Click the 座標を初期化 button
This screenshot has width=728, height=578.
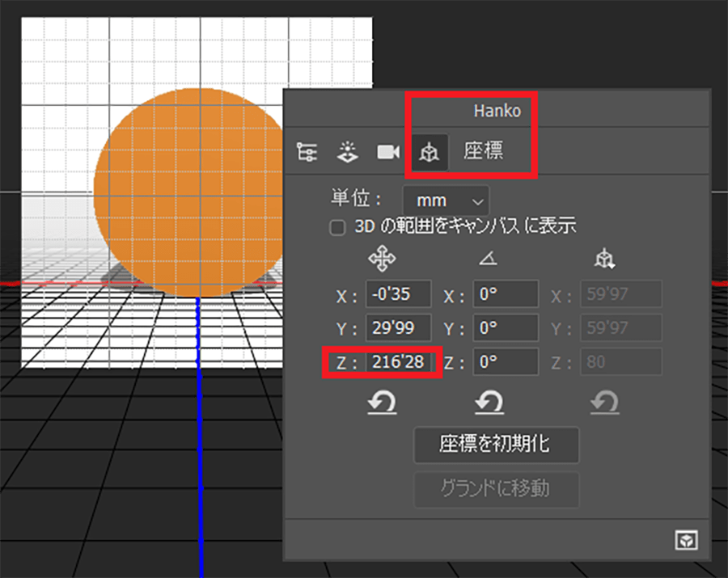[x=497, y=445]
